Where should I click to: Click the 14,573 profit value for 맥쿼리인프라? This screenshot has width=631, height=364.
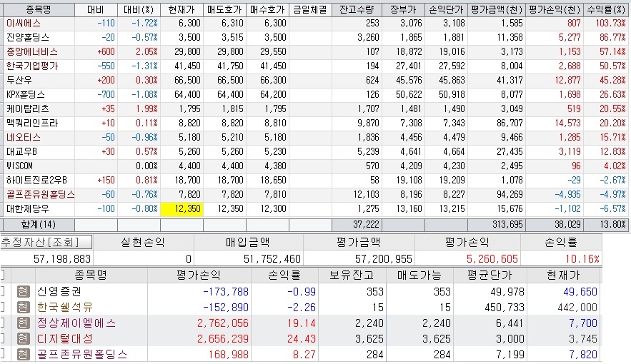point(567,123)
